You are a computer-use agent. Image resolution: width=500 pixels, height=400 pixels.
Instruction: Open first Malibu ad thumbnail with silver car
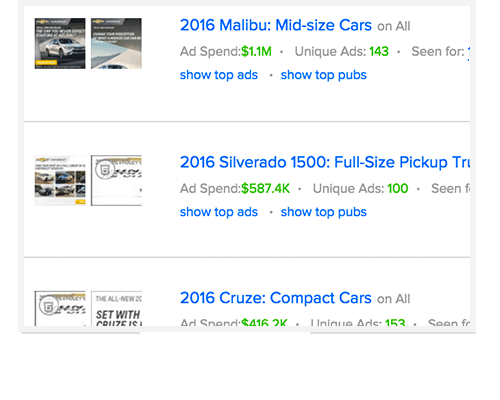click(x=60, y=43)
